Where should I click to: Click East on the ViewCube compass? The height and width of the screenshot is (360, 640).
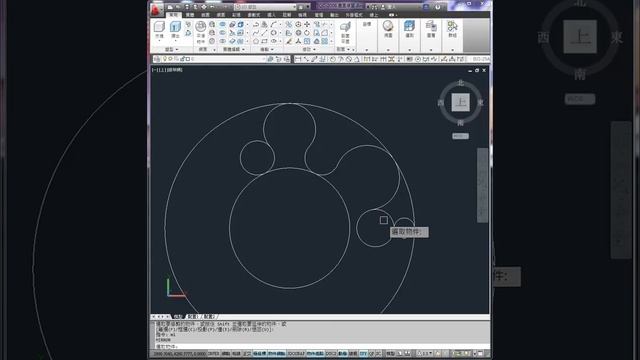480,102
